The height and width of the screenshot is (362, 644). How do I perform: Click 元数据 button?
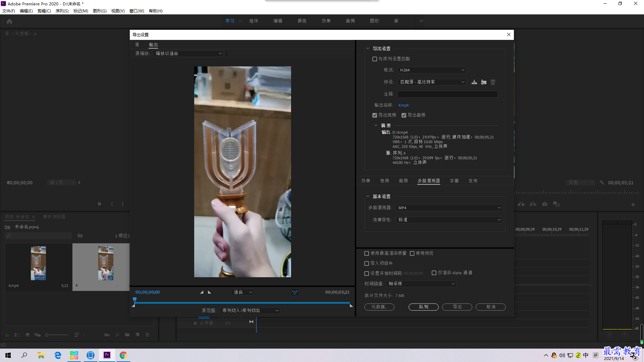(379, 307)
